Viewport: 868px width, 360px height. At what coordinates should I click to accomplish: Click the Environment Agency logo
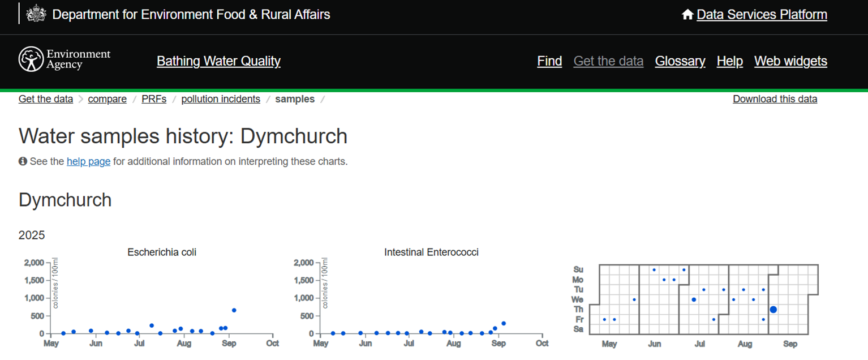(65, 59)
